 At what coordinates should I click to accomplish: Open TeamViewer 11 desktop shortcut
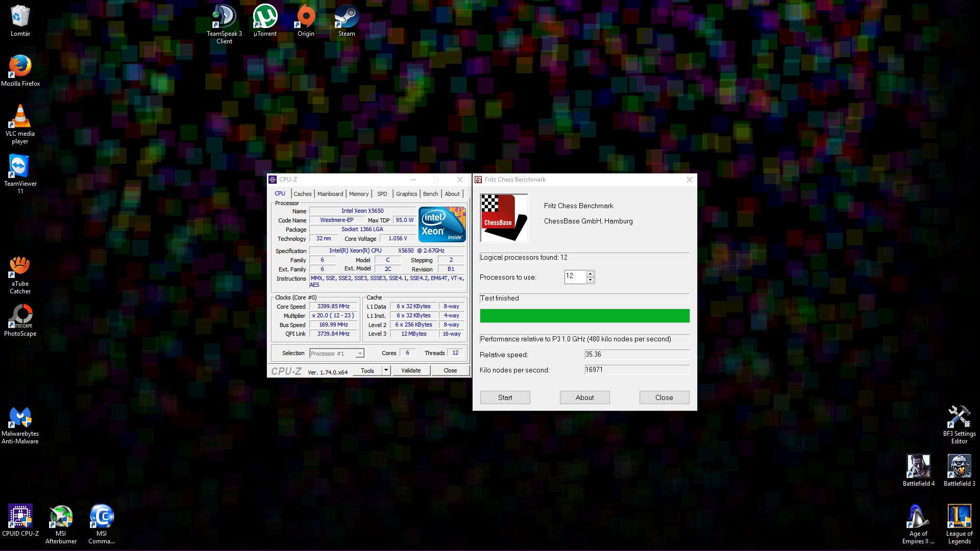click(x=20, y=174)
